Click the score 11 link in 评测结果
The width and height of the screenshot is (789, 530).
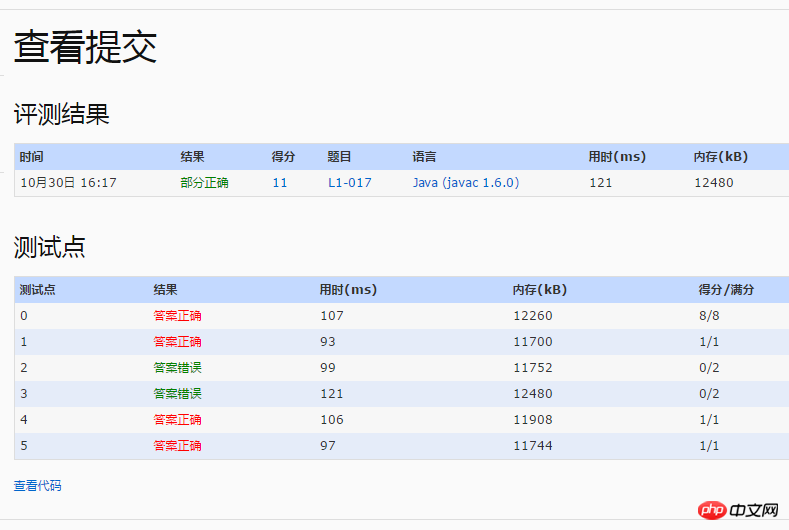[x=279, y=183]
